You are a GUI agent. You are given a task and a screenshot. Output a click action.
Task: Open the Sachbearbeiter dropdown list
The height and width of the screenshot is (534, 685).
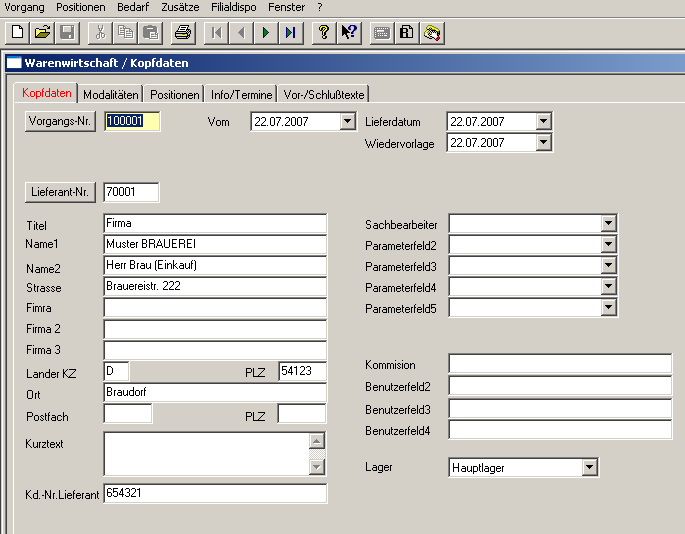tap(608, 223)
